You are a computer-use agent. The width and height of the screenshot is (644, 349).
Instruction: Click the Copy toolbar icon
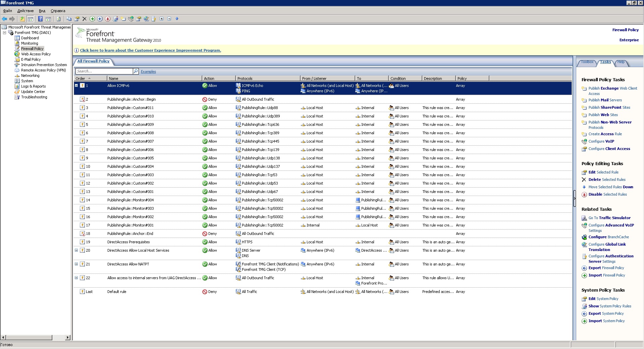click(x=69, y=19)
